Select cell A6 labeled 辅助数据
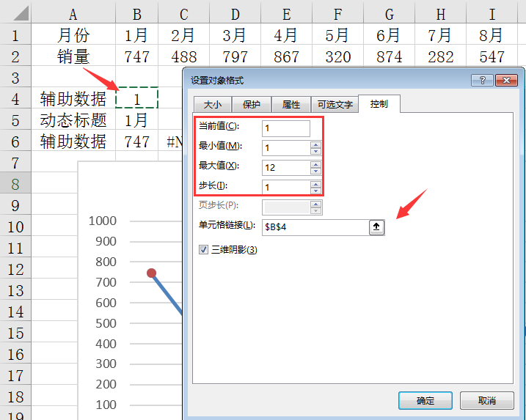Screen dimensions: 526x420 click(x=73, y=141)
